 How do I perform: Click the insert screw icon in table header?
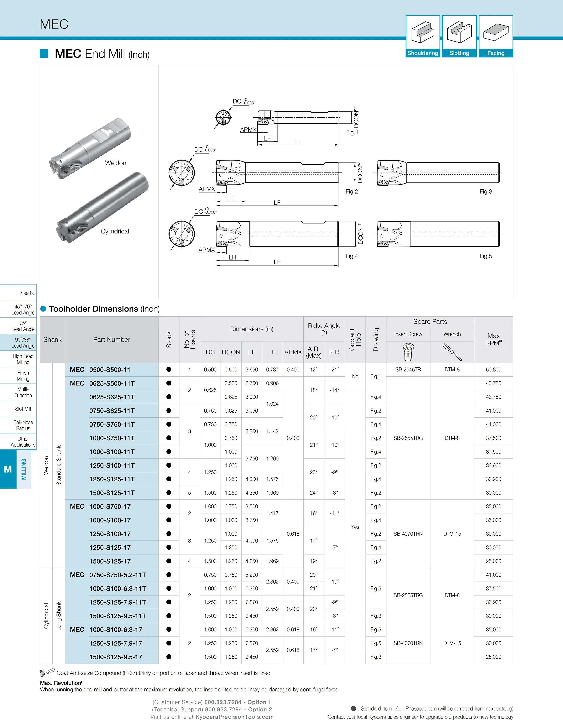click(x=408, y=352)
